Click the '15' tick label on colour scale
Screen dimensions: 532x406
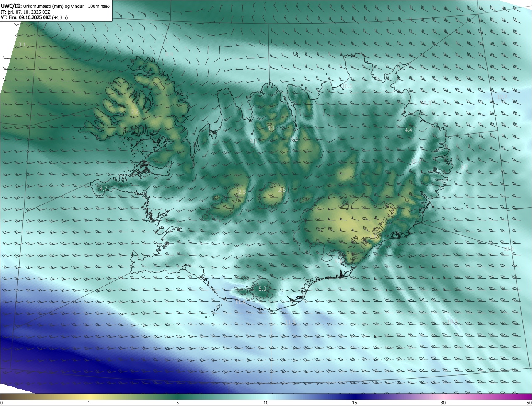(x=355, y=403)
